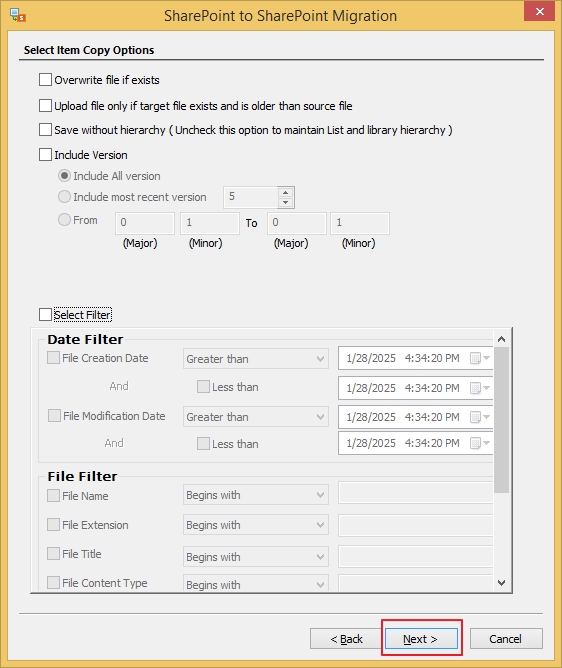
Task: Cancel the migration wizard
Action: tap(506, 639)
